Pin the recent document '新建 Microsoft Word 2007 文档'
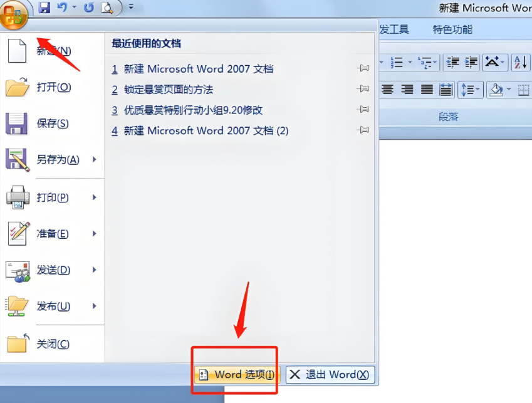 363,69
